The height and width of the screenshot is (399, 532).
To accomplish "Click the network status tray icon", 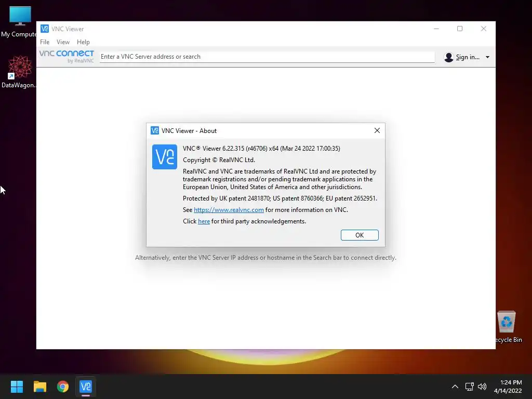I will pos(469,387).
